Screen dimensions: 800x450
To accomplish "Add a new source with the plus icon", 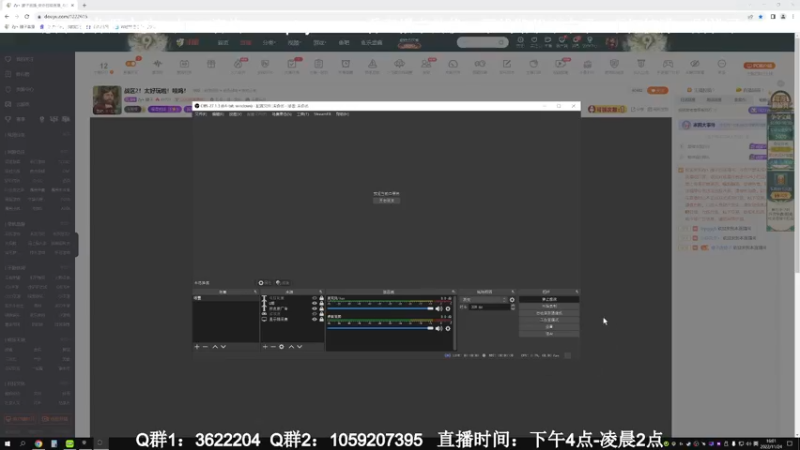I will pyautogui.click(x=265, y=347).
